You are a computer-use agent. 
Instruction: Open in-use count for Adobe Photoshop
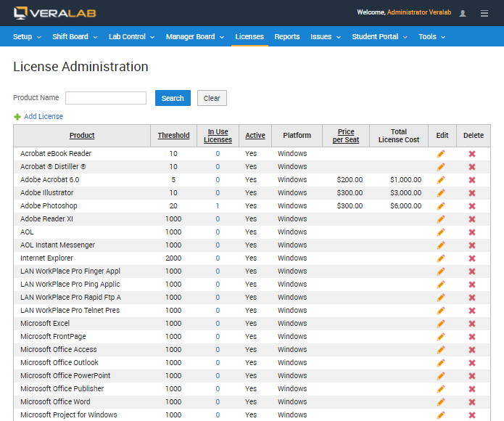click(x=218, y=206)
